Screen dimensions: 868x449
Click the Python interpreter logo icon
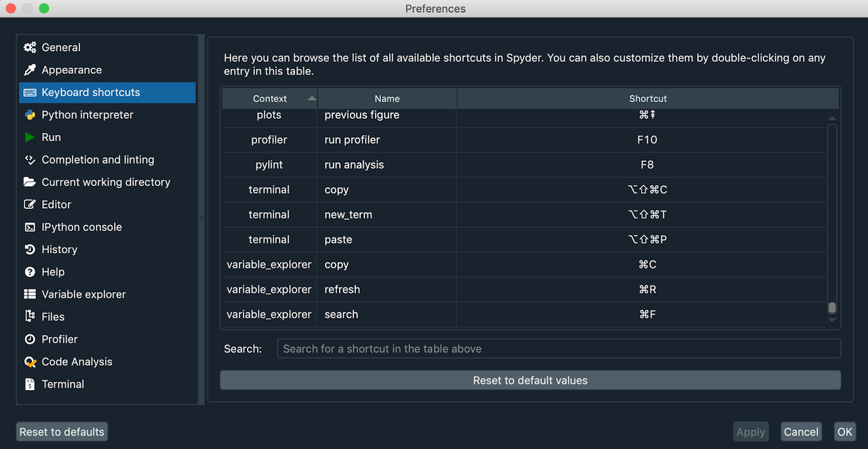(x=30, y=115)
